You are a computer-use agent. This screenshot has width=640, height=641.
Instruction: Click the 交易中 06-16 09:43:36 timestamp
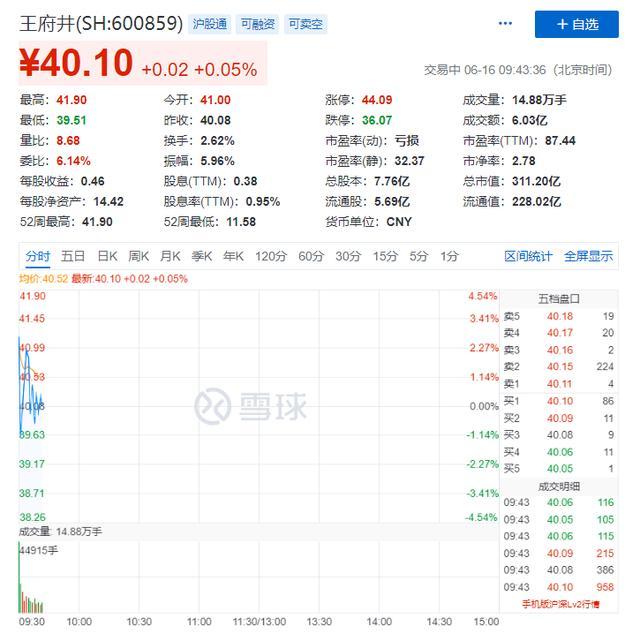tap(518, 70)
